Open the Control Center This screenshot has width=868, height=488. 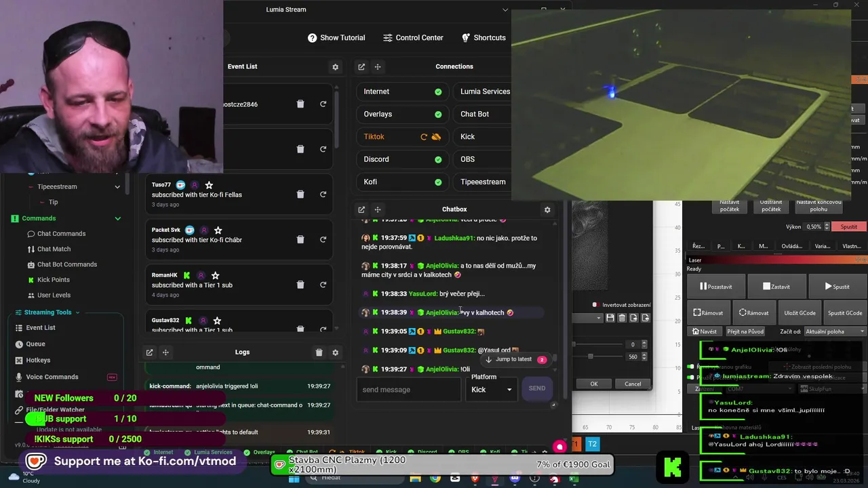[x=413, y=38]
